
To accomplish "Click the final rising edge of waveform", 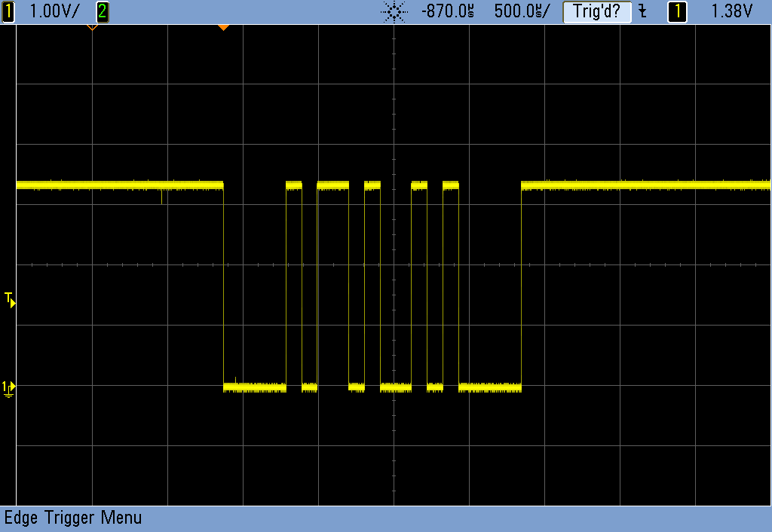I will (x=522, y=286).
